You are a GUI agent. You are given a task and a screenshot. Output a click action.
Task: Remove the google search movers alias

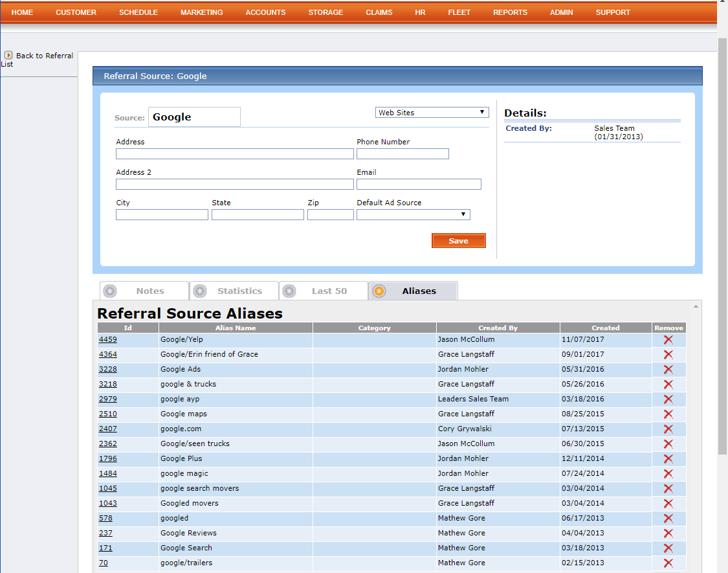tap(668, 488)
